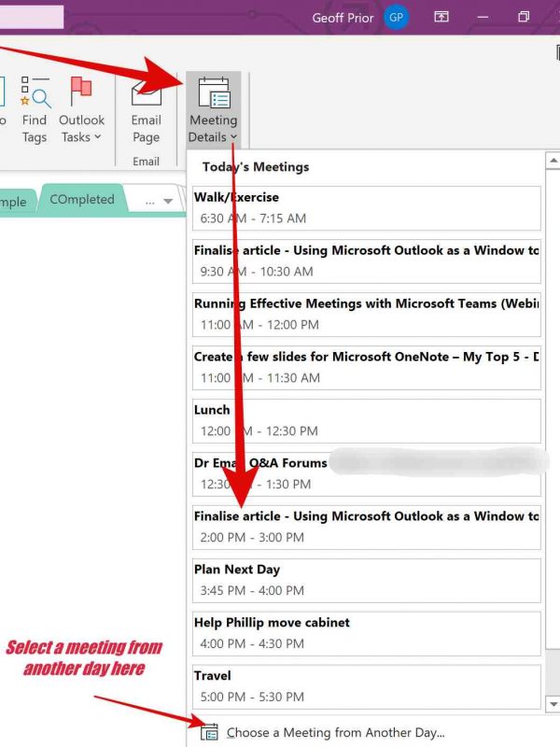
Task: Click the search box in title bar
Action: 32,17
